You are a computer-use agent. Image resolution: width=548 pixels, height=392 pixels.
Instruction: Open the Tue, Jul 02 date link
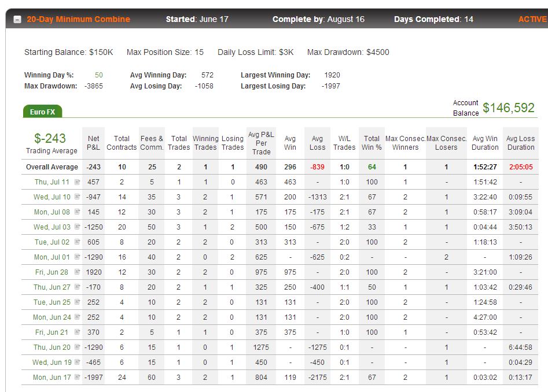click(52, 242)
